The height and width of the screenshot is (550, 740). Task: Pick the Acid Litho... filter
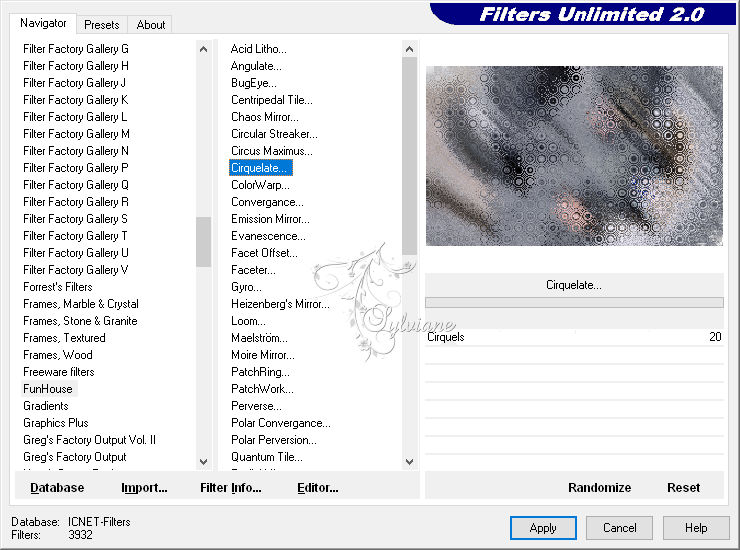pyautogui.click(x=259, y=49)
